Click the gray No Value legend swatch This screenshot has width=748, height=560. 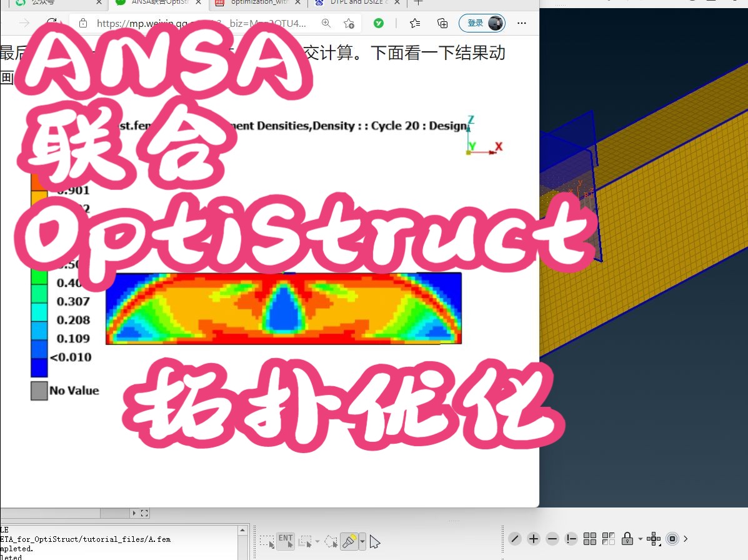click(x=39, y=391)
